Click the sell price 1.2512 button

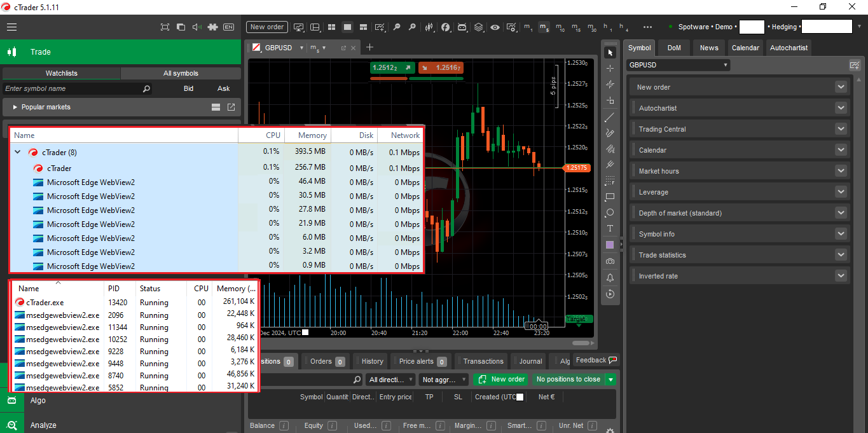point(392,67)
